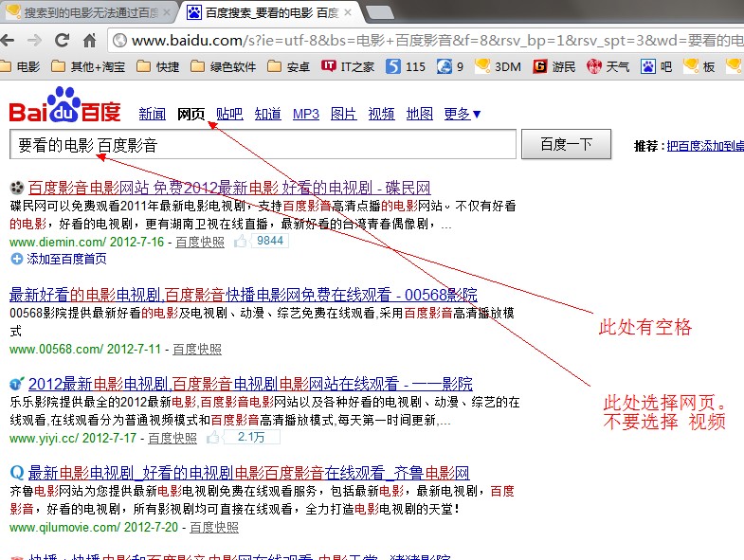Click green URL www.yiyi.cc/ 2012-7-17
Image resolution: width=744 pixels, height=560 pixels.
[x=73, y=438]
